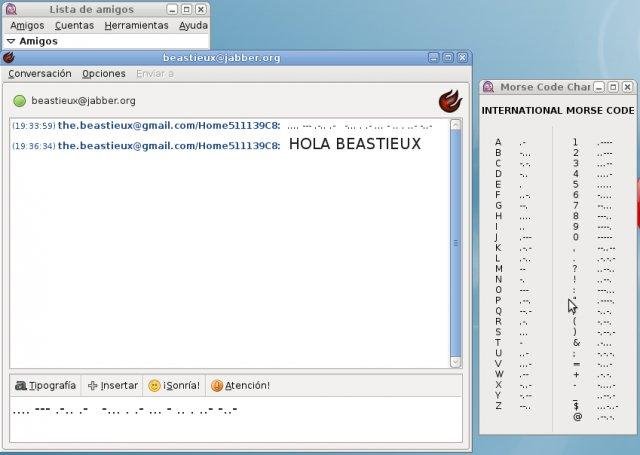Click the chat scrollbar up arrow
The width and height of the screenshot is (640, 455).
(x=456, y=125)
